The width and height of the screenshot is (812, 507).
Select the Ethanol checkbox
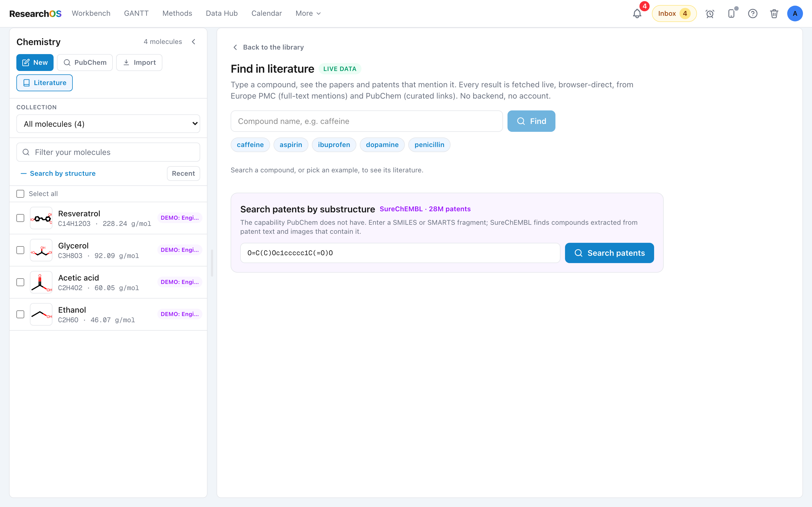21,314
